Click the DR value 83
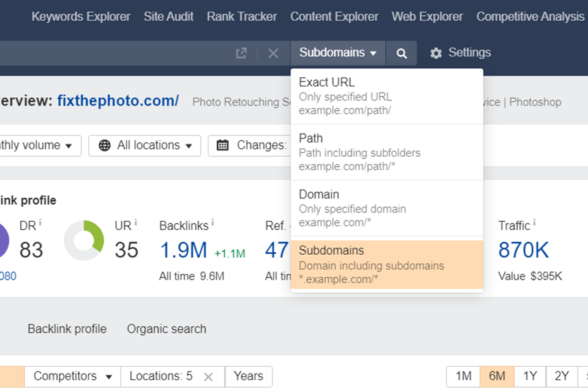The image size is (588, 392). pos(31,250)
